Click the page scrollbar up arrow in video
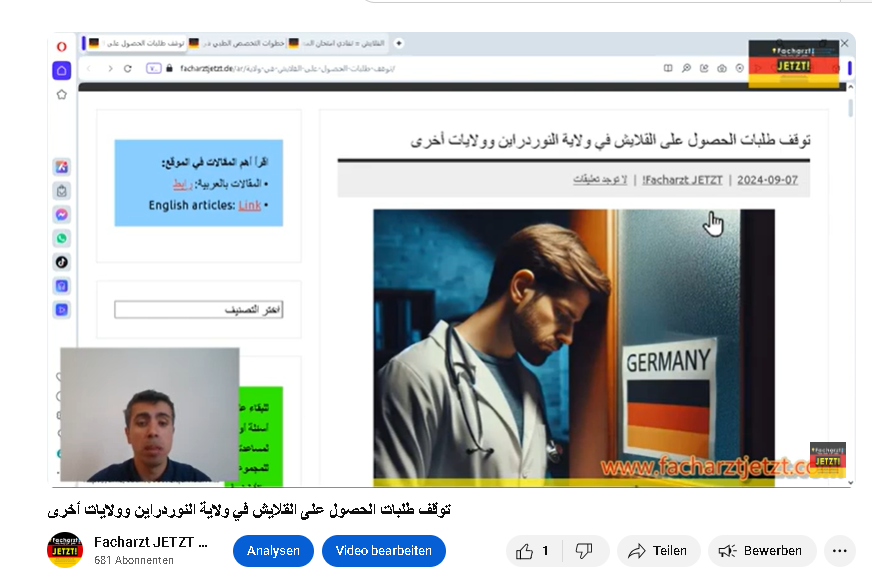The height and width of the screenshot is (580, 872). tap(850, 87)
